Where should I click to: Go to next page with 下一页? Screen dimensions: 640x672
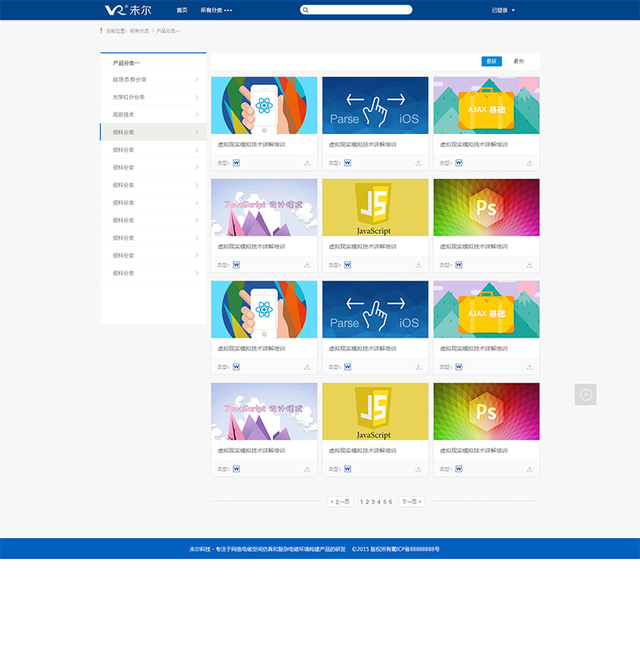click(x=411, y=501)
